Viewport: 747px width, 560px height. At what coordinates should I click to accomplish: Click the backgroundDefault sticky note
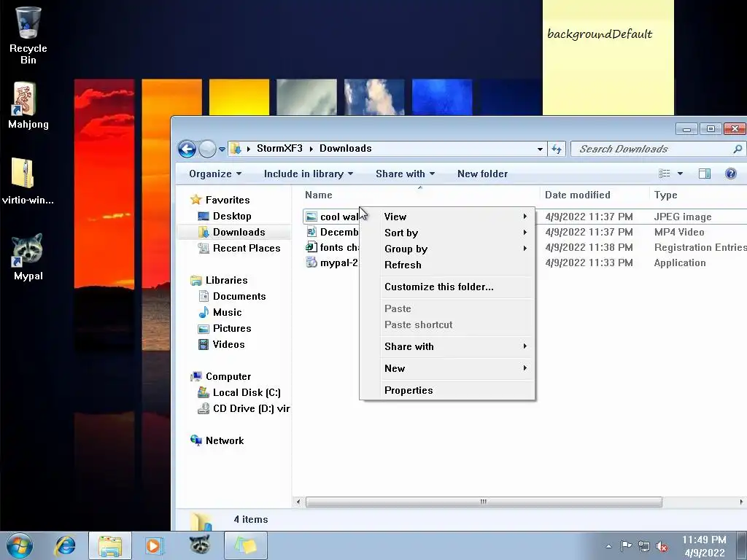pyautogui.click(x=608, y=58)
